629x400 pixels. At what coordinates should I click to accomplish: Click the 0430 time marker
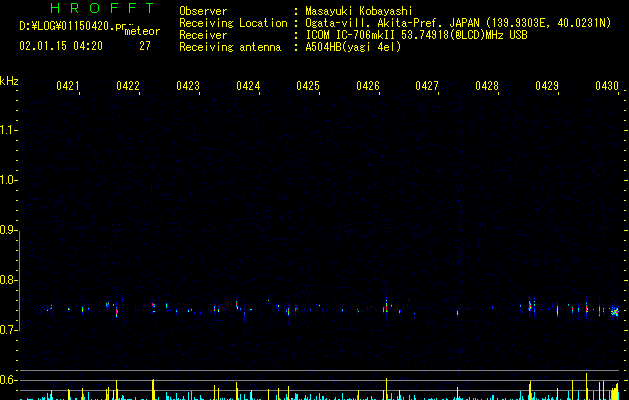[x=607, y=86]
